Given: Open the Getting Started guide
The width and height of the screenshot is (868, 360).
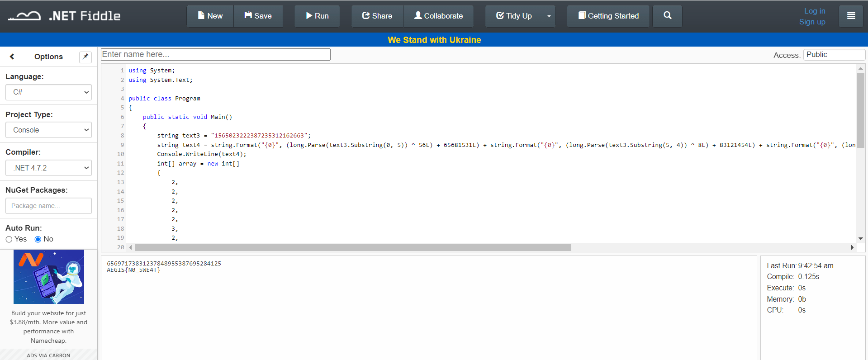Looking at the screenshot, I should point(608,16).
